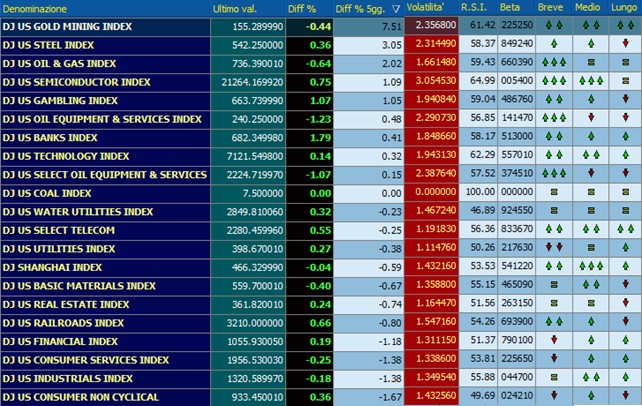642x406 pixels.
Task: Click the Diff % 5gg. column header
Action: [x=360, y=9]
